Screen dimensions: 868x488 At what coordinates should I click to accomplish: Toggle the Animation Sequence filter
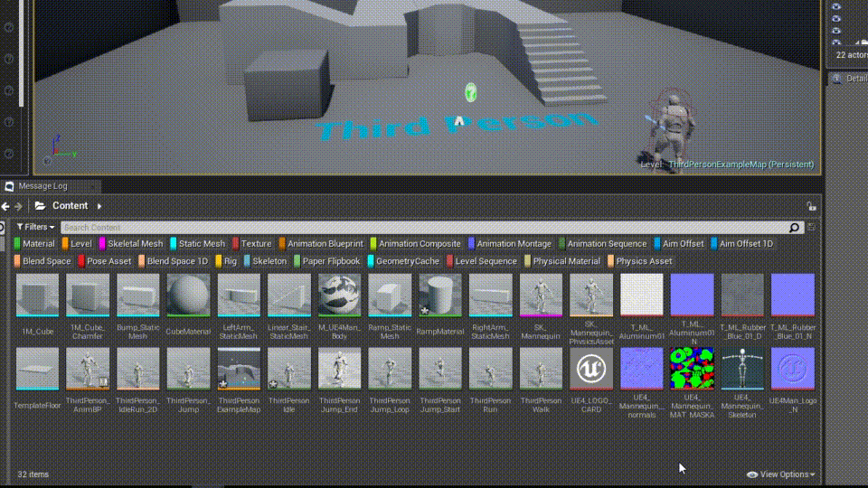point(602,243)
